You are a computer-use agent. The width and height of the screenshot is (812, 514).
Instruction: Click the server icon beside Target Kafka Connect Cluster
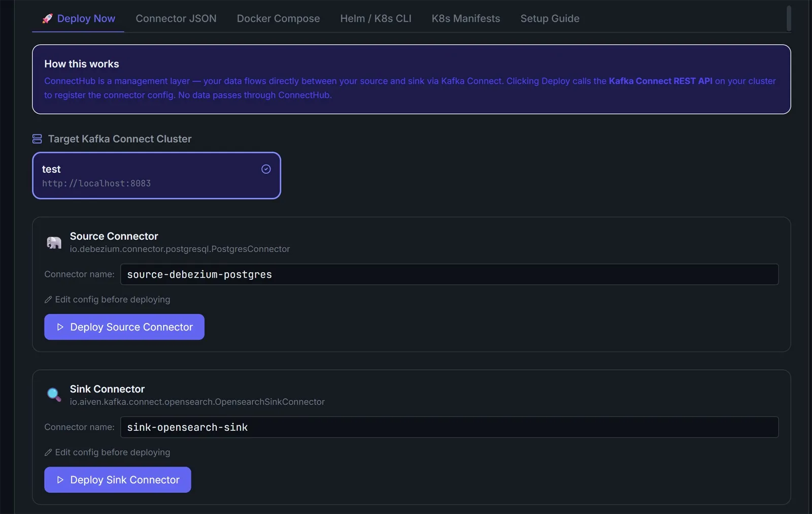(x=37, y=139)
